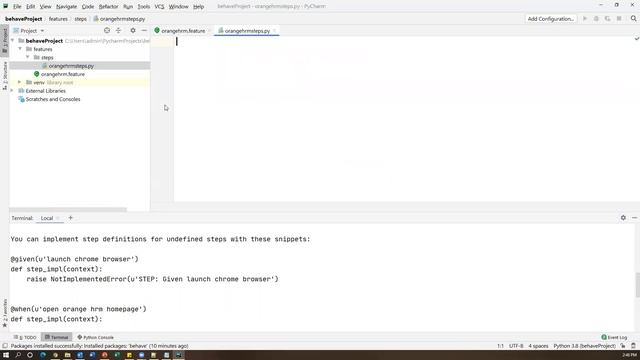Open the Search Everywhere magnifier icon

pos(633,19)
